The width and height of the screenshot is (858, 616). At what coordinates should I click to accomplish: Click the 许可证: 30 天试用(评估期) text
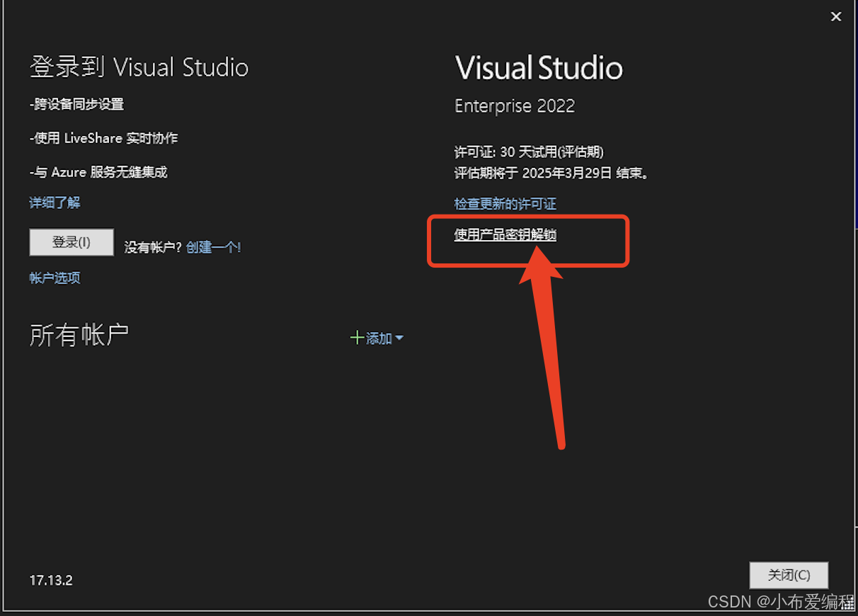coord(529,152)
